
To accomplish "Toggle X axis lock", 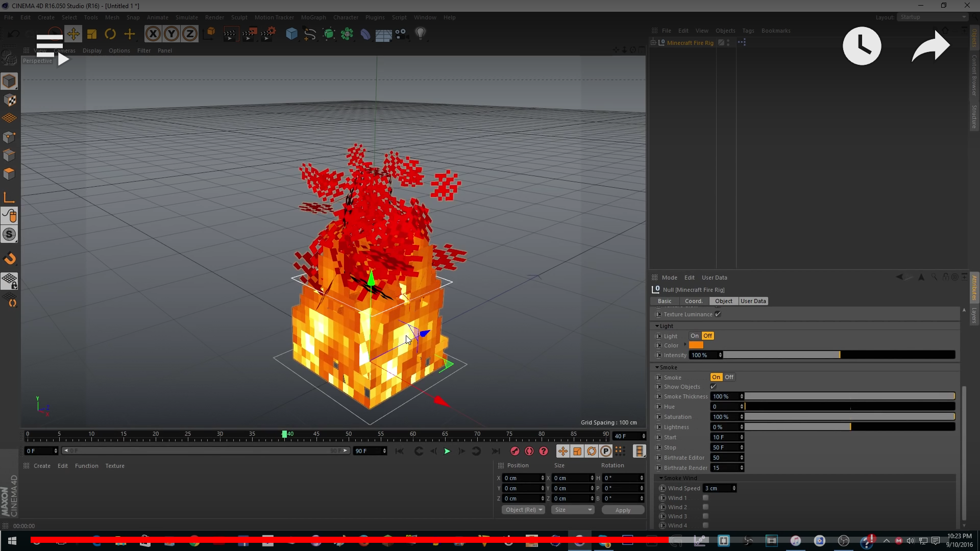I will (153, 34).
